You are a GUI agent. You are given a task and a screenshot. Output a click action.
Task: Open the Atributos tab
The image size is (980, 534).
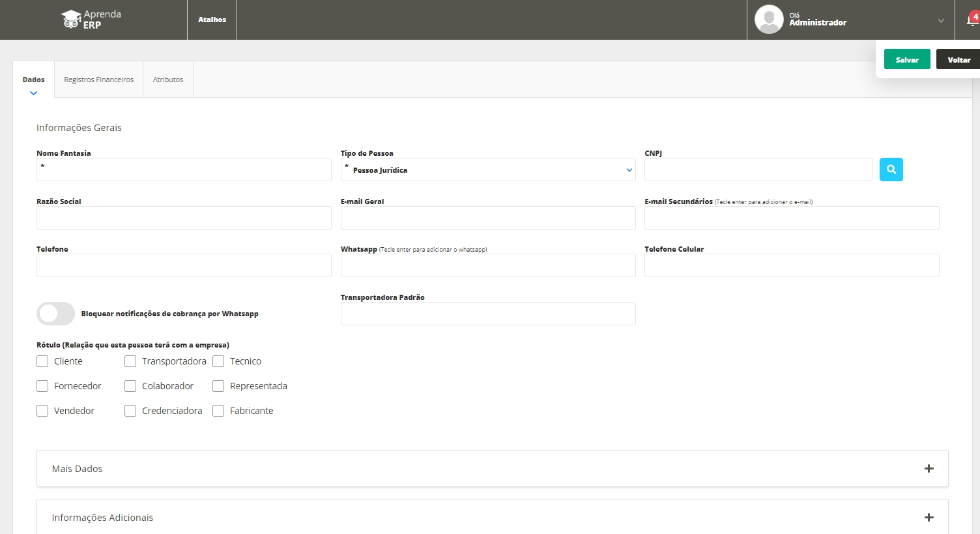168,80
